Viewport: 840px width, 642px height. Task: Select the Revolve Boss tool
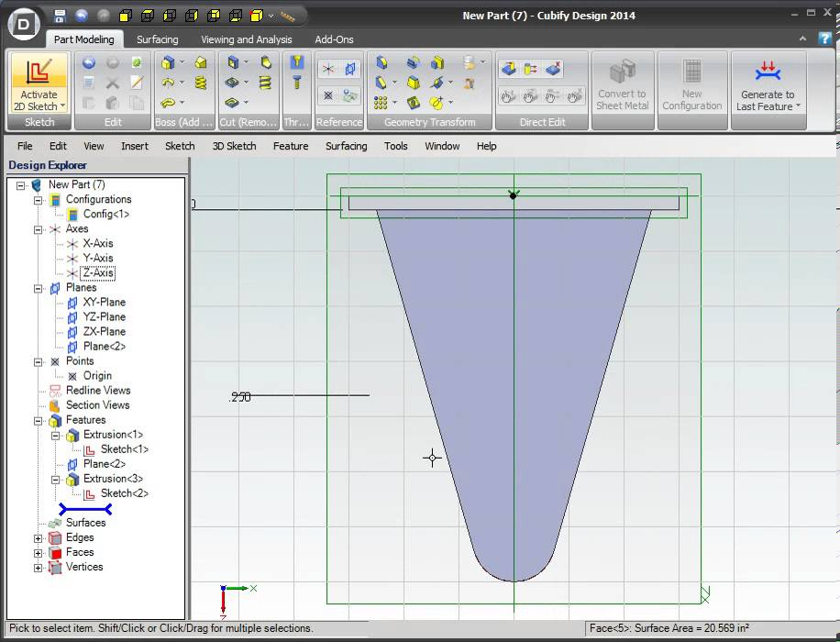(168, 83)
